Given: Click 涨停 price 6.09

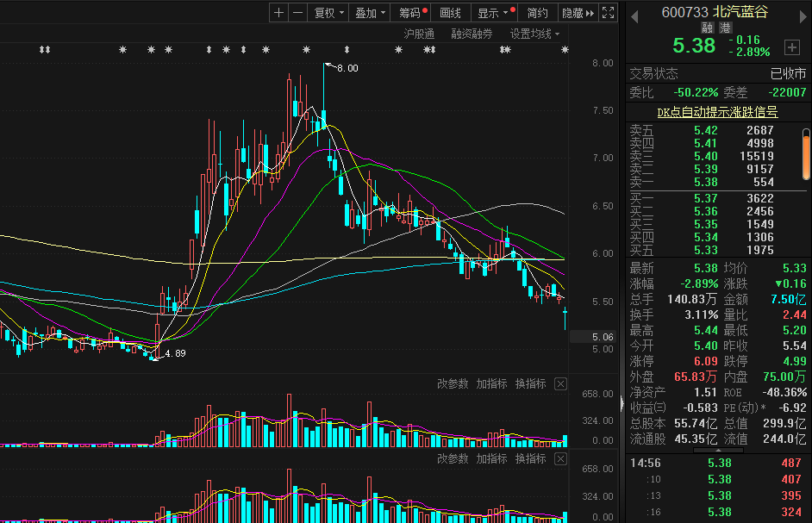Looking at the screenshot, I should [x=706, y=361].
